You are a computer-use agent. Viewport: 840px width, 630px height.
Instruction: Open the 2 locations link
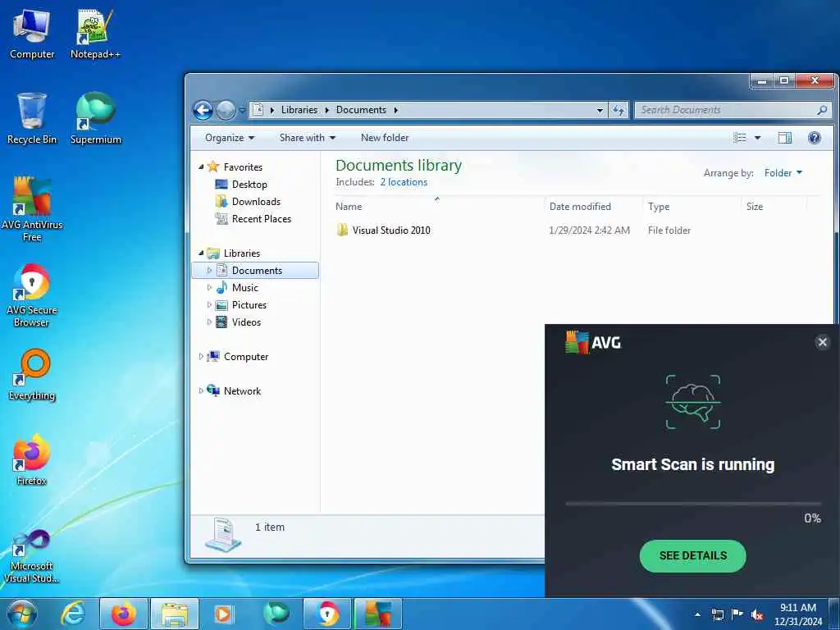404,182
